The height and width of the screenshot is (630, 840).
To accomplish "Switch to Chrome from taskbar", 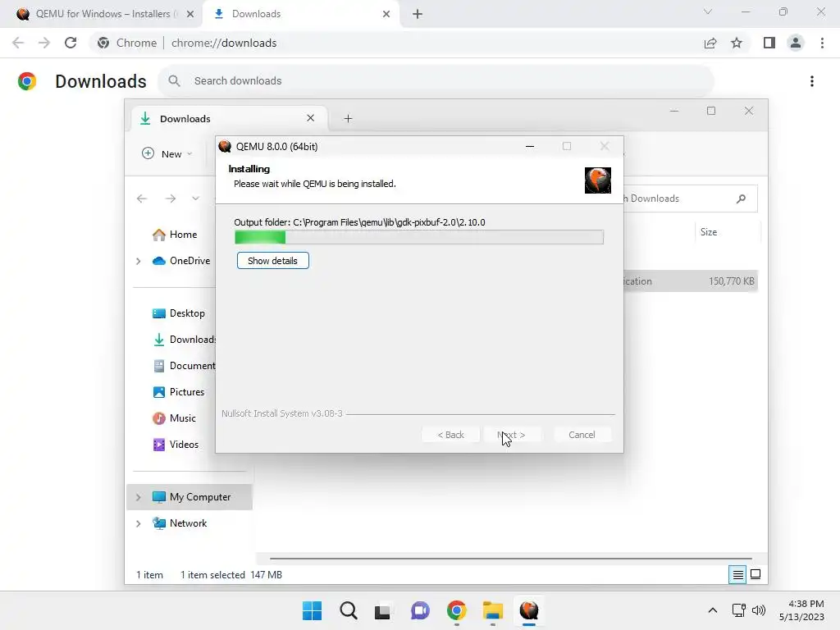I will click(456, 610).
